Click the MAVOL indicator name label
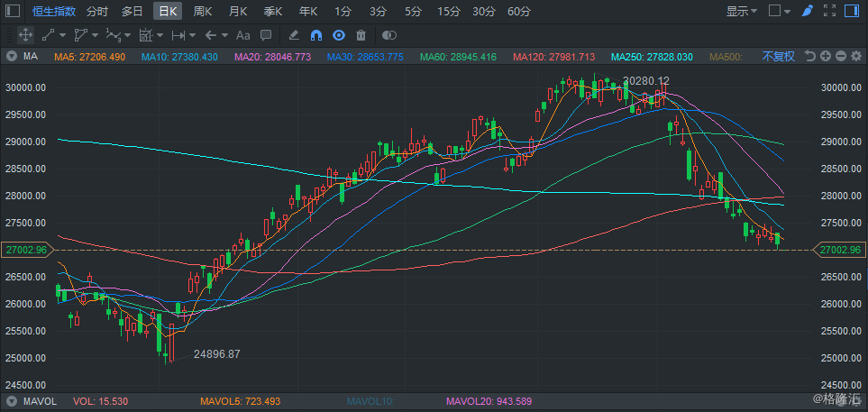Image resolution: width=868 pixels, height=412 pixels. coord(40,401)
